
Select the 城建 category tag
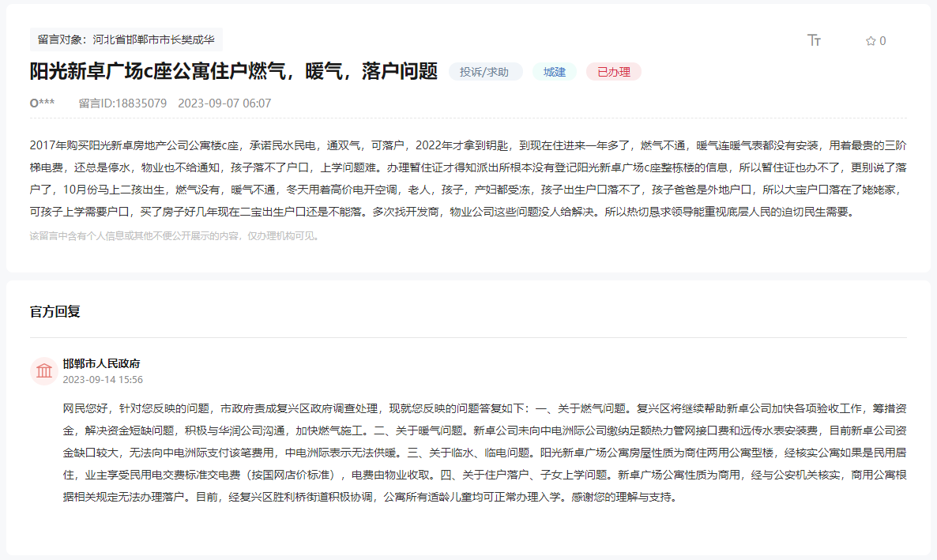[x=555, y=72]
